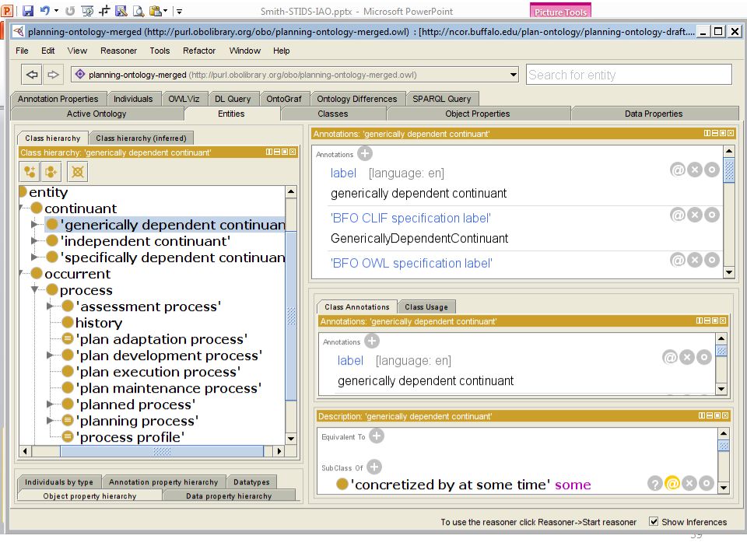747x560 pixels.
Task: Click the add sibling class icon
Action: click(x=51, y=171)
